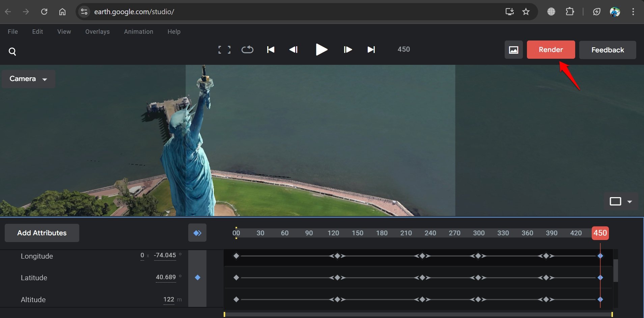Reload the browser page
The height and width of the screenshot is (318, 644).
point(44,12)
